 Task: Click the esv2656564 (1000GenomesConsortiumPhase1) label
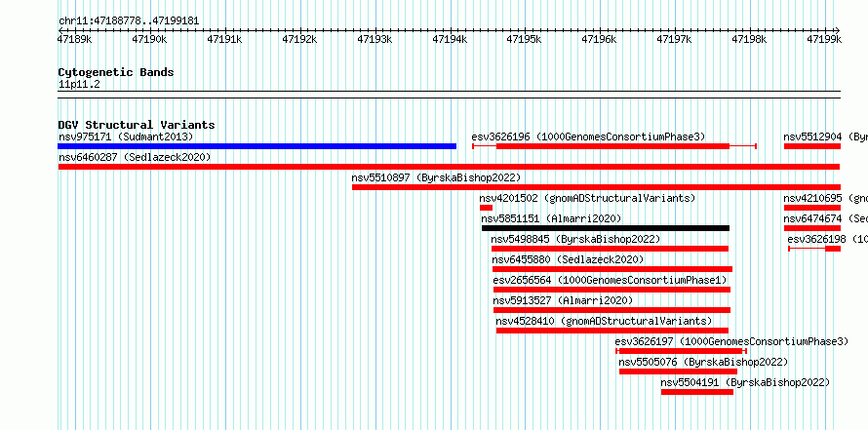click(610, 280)
